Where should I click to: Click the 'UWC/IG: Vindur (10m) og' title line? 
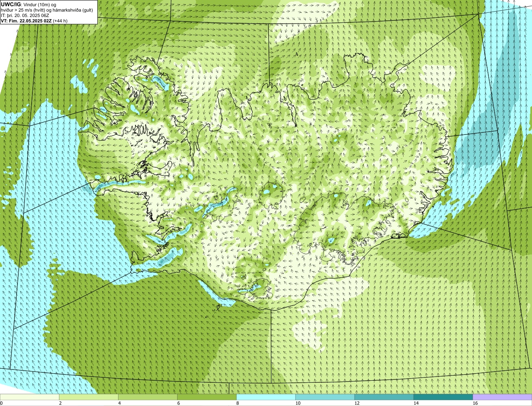click(x=29, y=4)
